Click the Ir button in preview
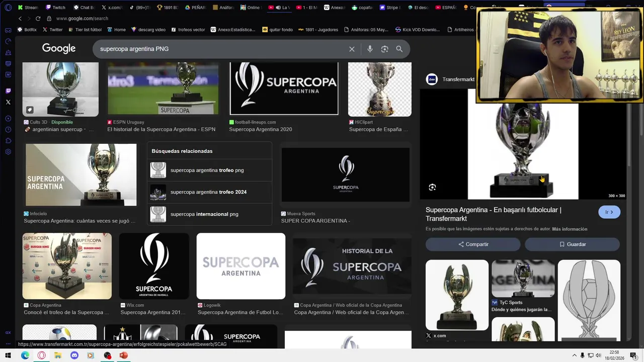Image resolution: width=644 pixels, height=362 pixels. (x=609, y=212)
